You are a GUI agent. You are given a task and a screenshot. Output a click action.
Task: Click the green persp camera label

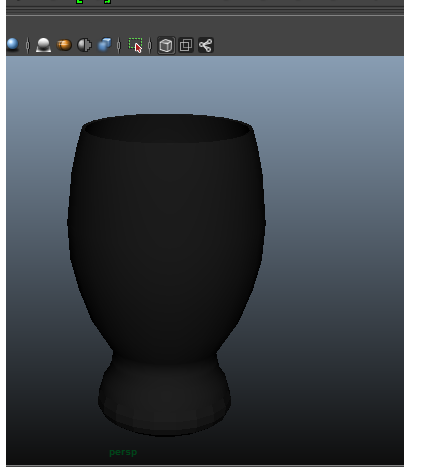click(123, 452)
